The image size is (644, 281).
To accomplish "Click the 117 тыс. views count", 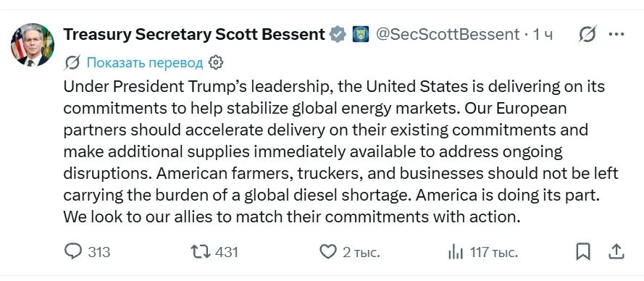I will (493, 252).
